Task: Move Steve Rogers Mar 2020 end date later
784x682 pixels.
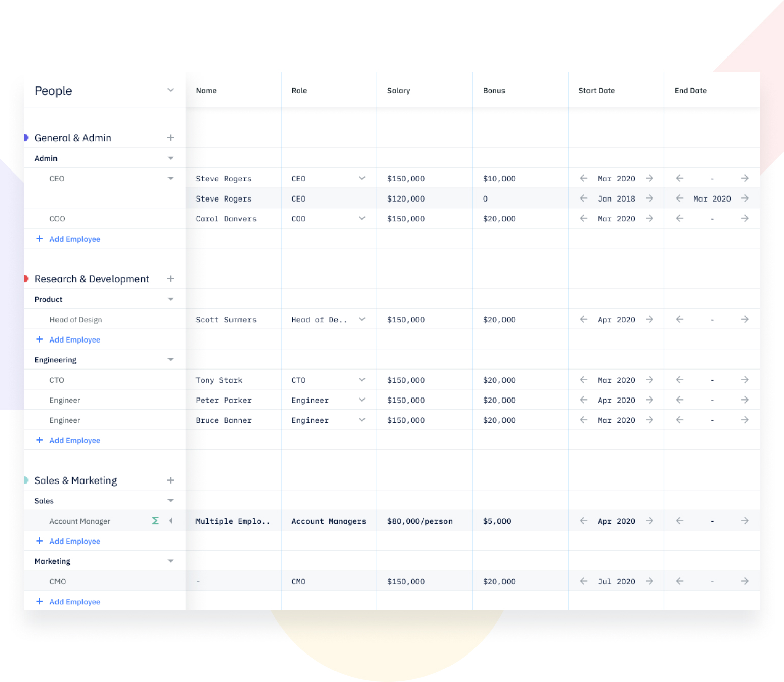Action: [745, 198]
